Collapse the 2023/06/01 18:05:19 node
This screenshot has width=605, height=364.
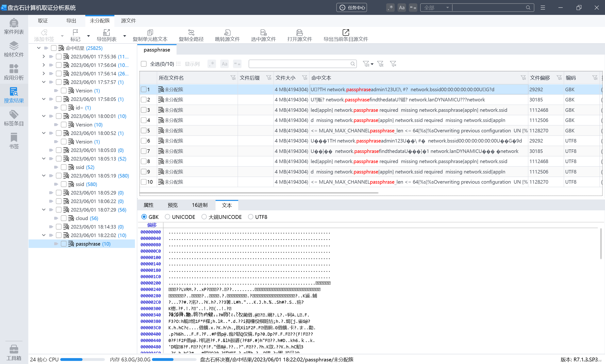44,176
